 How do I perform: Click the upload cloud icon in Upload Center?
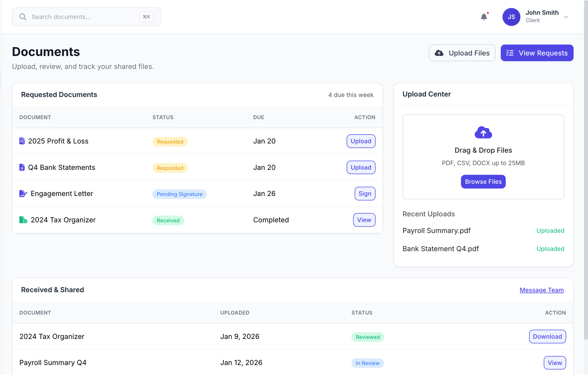(x=483, y=132)
